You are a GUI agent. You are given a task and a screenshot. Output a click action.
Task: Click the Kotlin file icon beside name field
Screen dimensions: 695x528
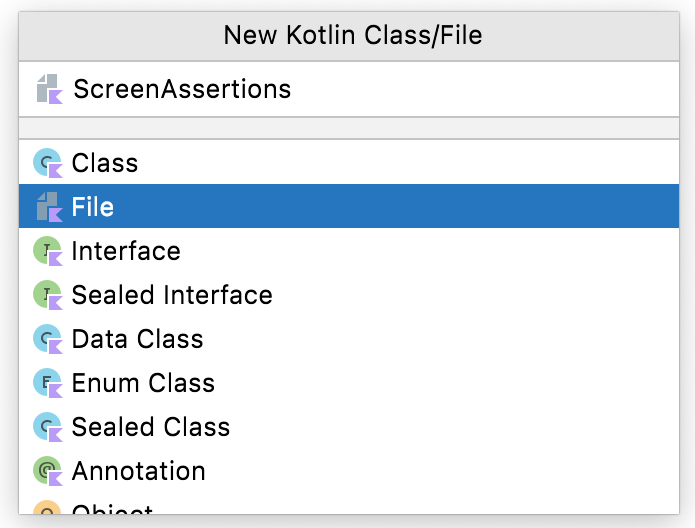pyautogui.click(x=48, y=89)
